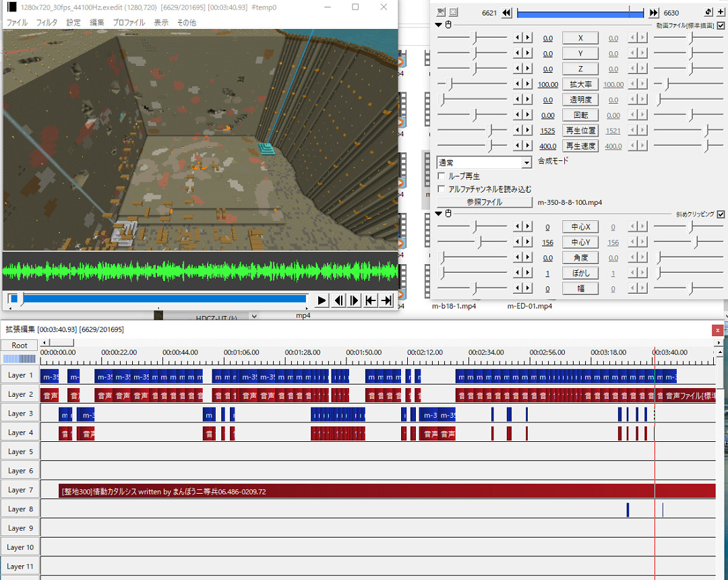Collapse the 斜めクリッピング section triangle
The width and height of the screenshot is (728, 580).
pos(439,214)
